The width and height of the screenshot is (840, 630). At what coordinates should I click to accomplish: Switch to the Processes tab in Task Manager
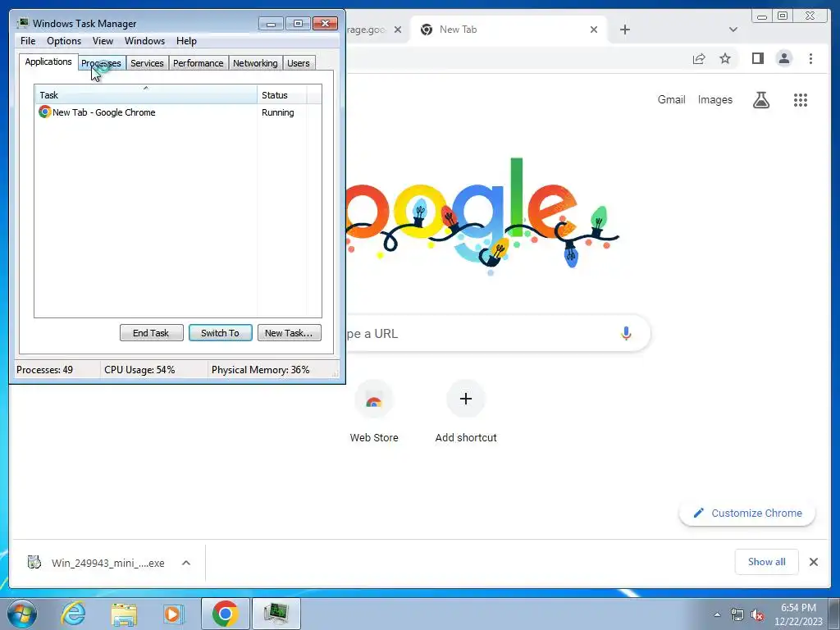(101, 63)
